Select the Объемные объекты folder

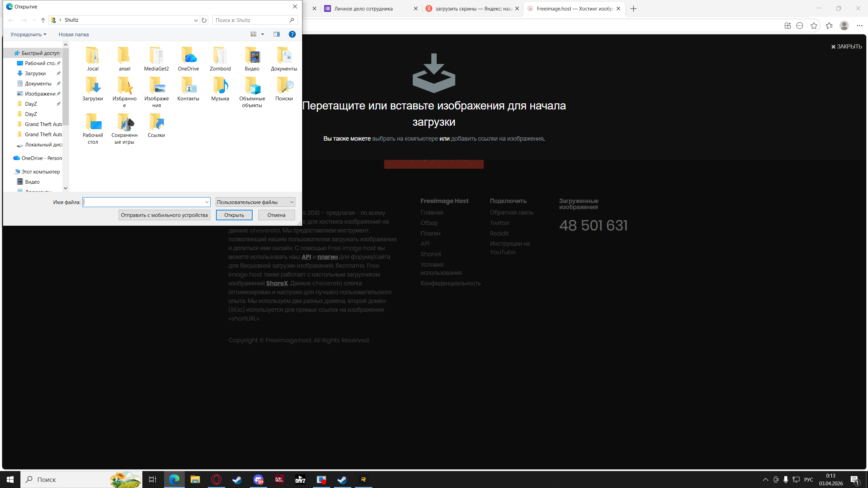point(252,92)
